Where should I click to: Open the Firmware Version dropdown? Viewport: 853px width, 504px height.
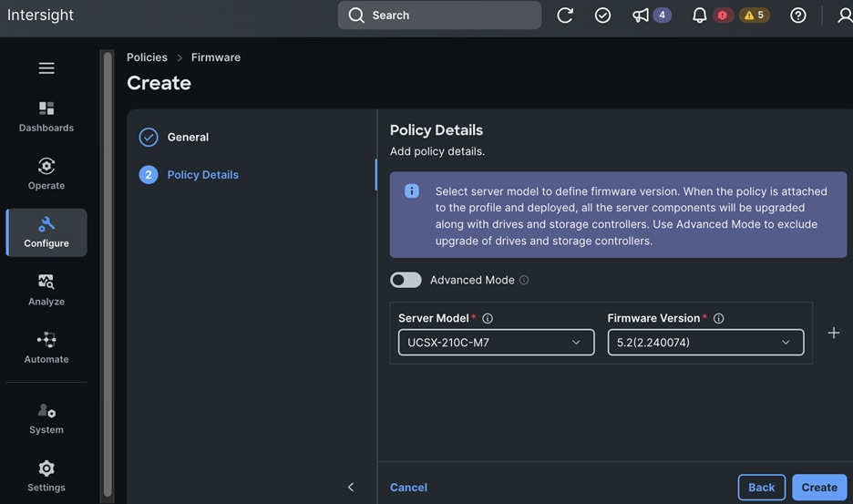click(705, 343)
